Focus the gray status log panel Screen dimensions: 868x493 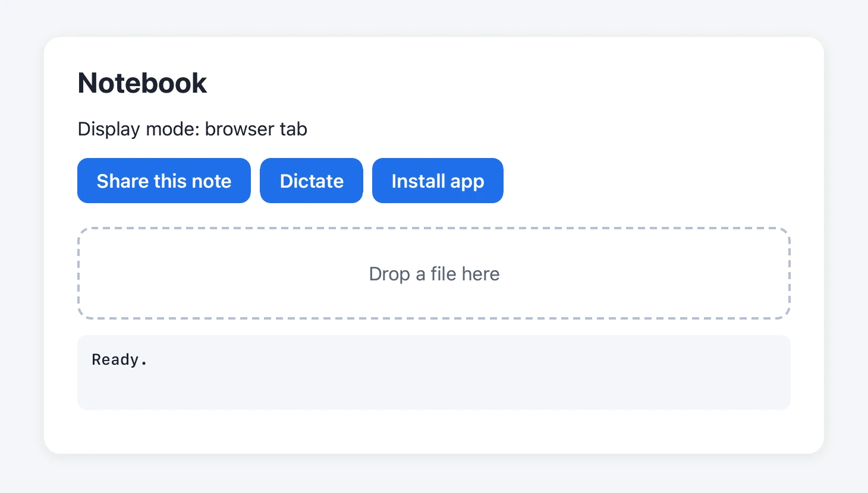click(434, 372)
